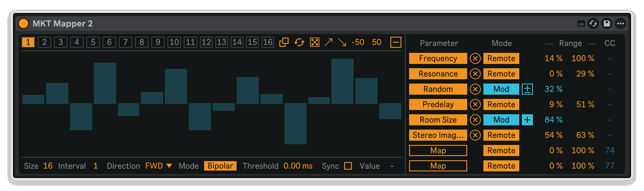
Task: Click the Room Size mapped parameter button
Action: tap(438, 120)
